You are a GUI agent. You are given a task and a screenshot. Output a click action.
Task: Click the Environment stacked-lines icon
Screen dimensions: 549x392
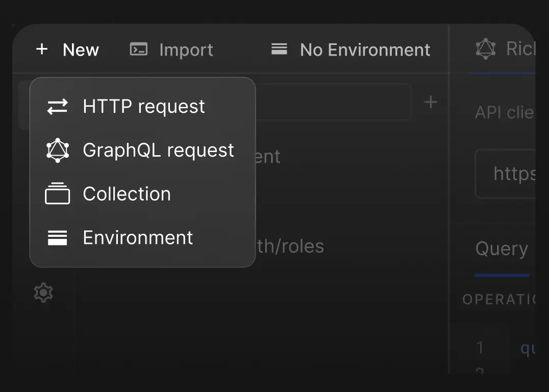pyautogui.click(x=57, y=237)
